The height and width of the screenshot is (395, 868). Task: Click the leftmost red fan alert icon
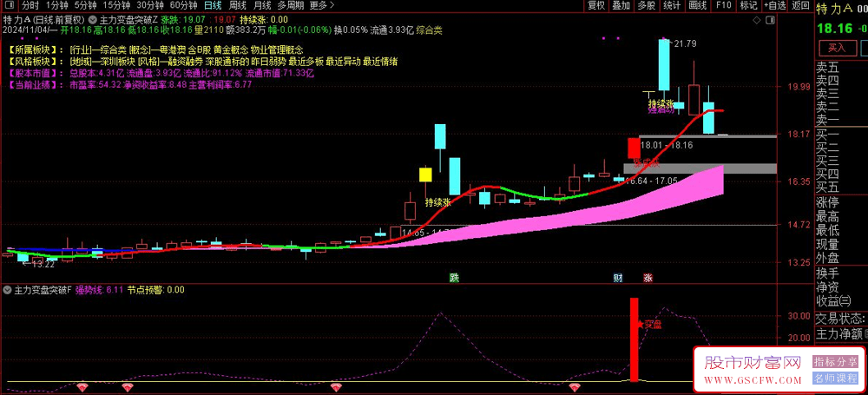[x=83, y=385]
